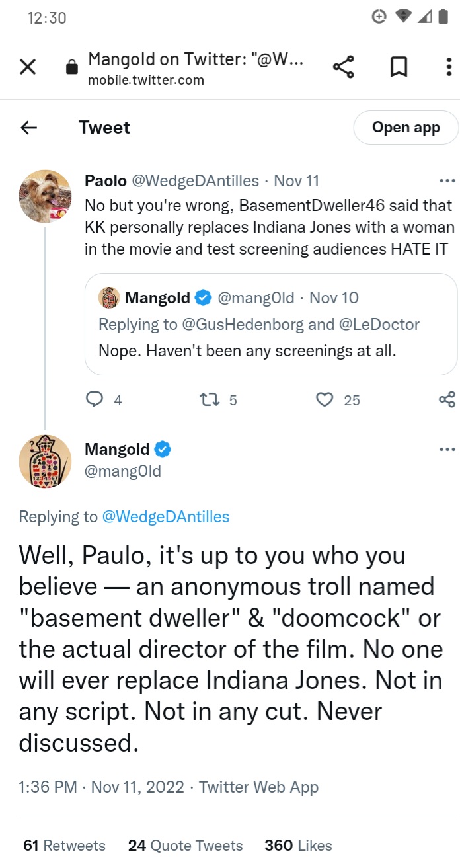460x868 pixels.
Task: View the 24 Quote Tweets
Action: coord(185,846)
